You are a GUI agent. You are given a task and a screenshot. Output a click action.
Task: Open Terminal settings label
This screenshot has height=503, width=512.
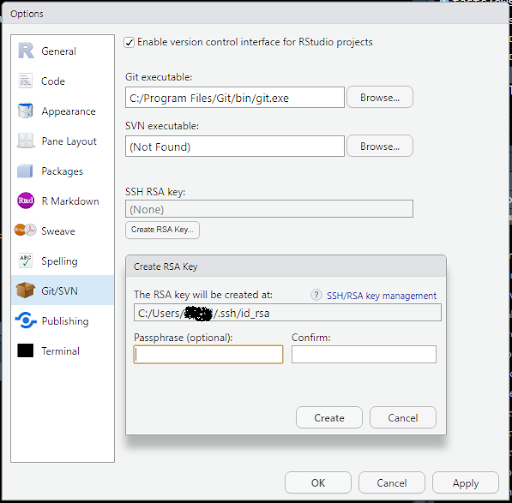tap(60, 351)
